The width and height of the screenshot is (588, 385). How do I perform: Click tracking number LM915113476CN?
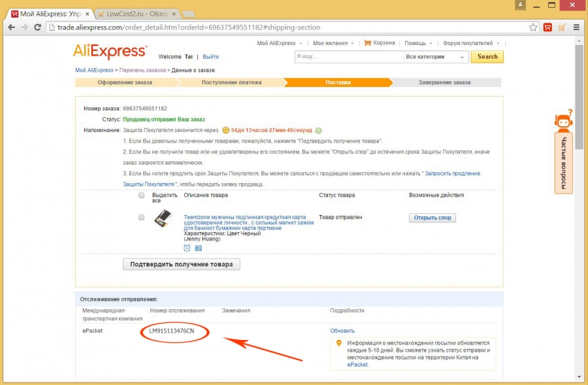pos(172,331)
